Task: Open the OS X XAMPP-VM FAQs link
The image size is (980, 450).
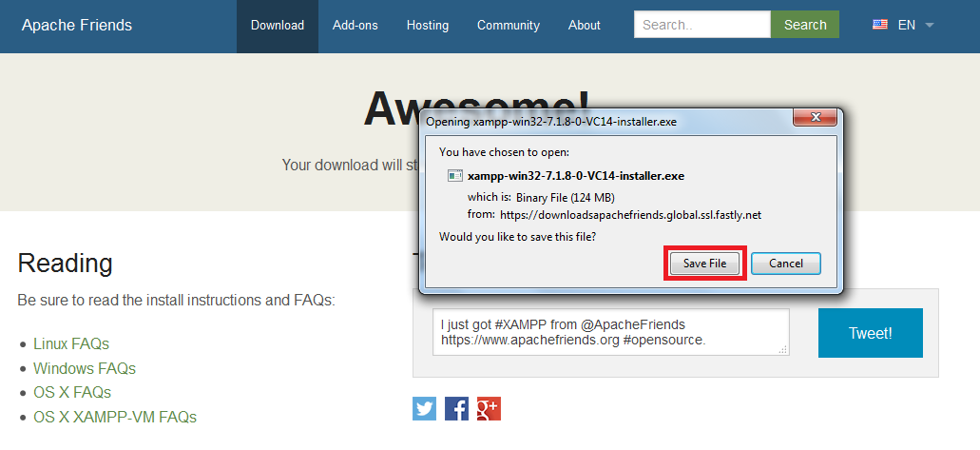Action: tap(115, 417)
